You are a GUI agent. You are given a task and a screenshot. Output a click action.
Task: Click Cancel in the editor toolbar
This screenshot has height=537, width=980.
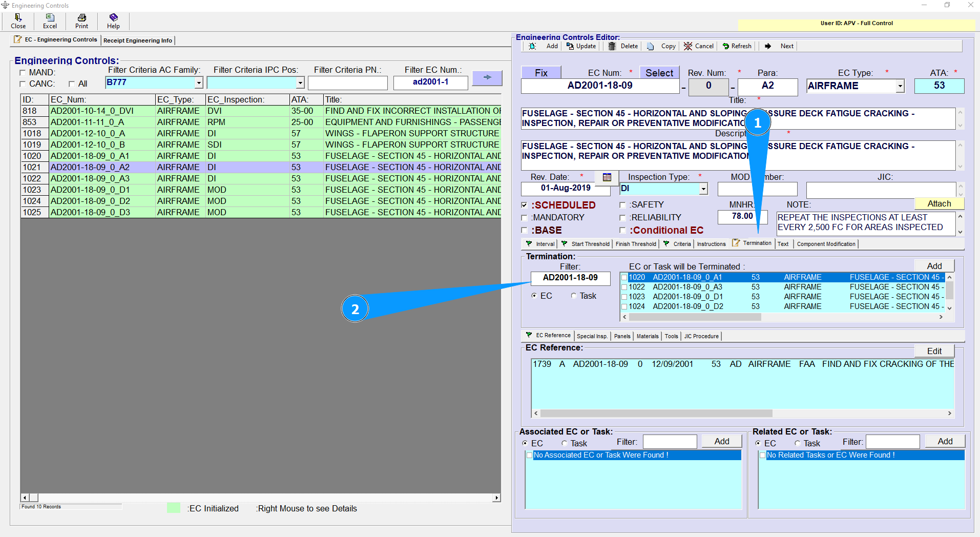point(699,46)
